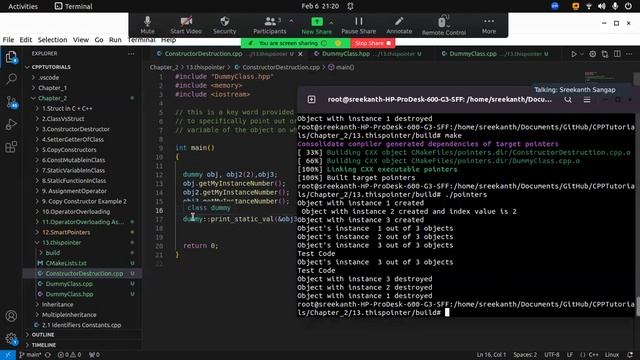Open Manage settings gear in activity bar
Viewport: 640px width, 360px height.
[x=11, y=338]
